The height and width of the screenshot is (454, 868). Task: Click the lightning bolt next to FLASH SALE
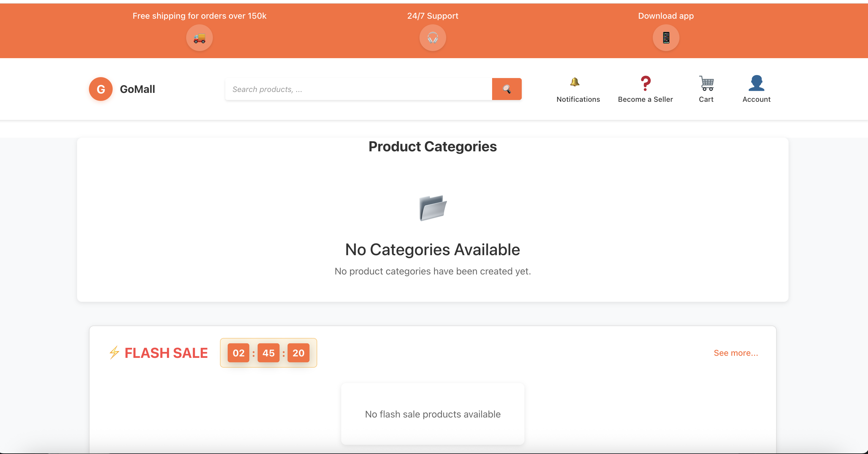click(x=114, y=353)
